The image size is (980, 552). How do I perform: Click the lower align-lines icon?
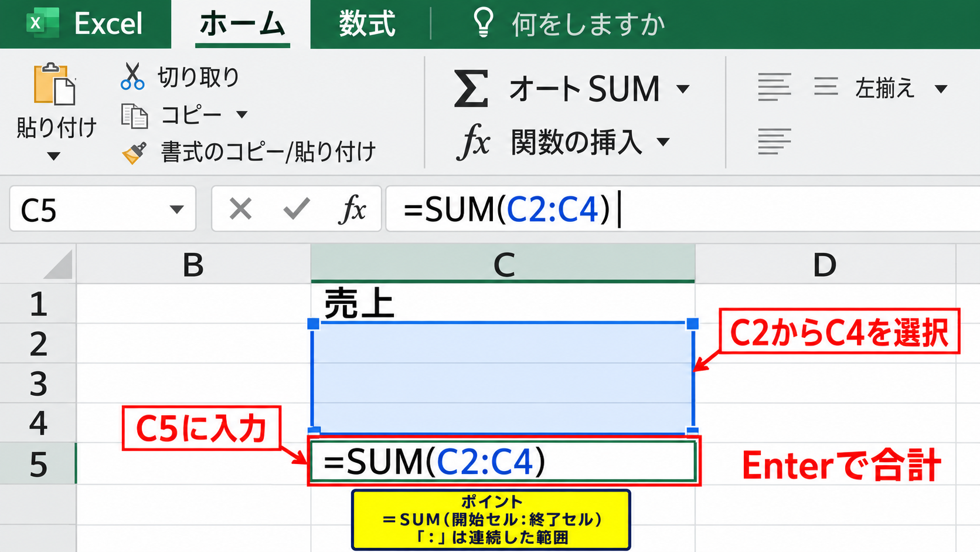pos(774,141)
